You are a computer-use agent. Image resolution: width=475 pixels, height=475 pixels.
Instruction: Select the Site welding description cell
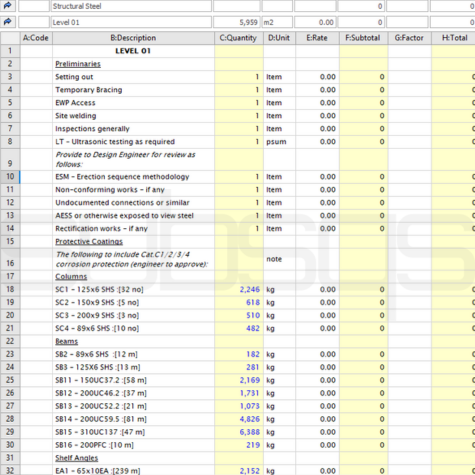tap(133, 116)
